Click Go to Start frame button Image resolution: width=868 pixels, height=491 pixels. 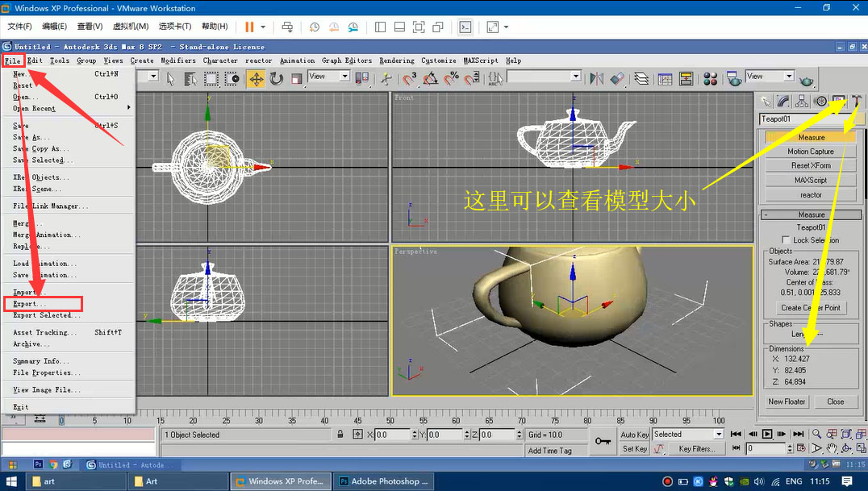click(x=736, y=434)
